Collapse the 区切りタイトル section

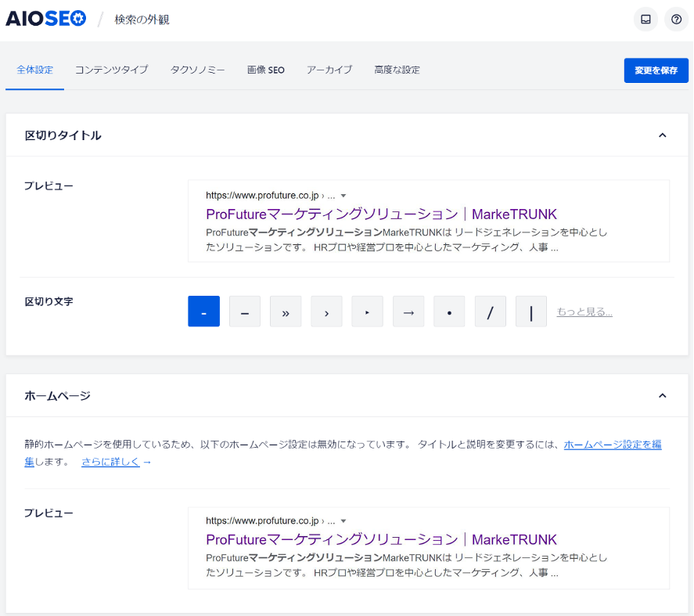coord(662,135)
